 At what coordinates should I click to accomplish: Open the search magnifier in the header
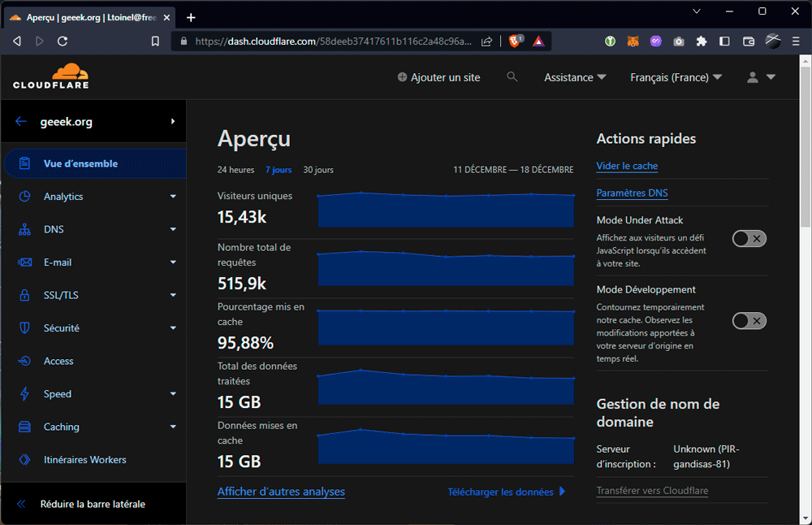pos(512,76)
